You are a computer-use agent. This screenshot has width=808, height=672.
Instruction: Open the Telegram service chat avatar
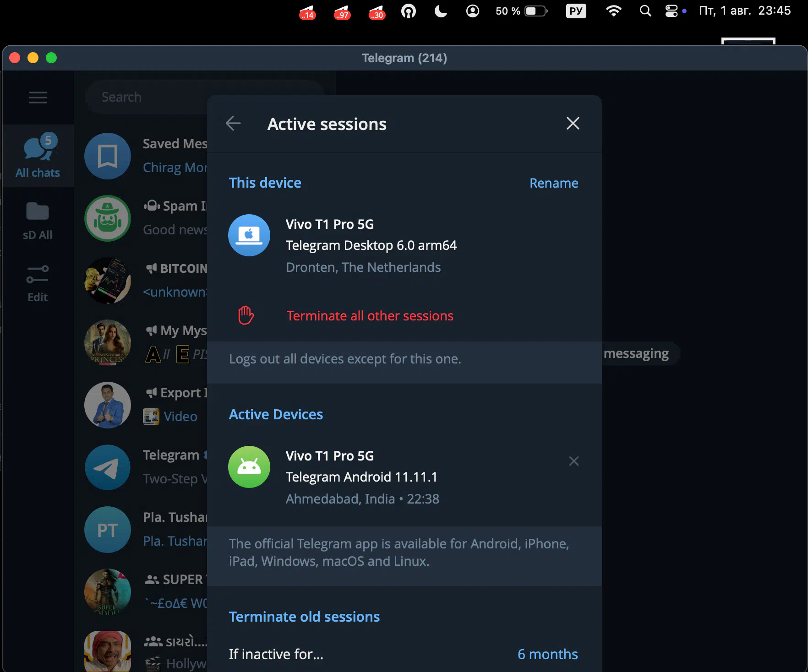(x=108, y=467)
